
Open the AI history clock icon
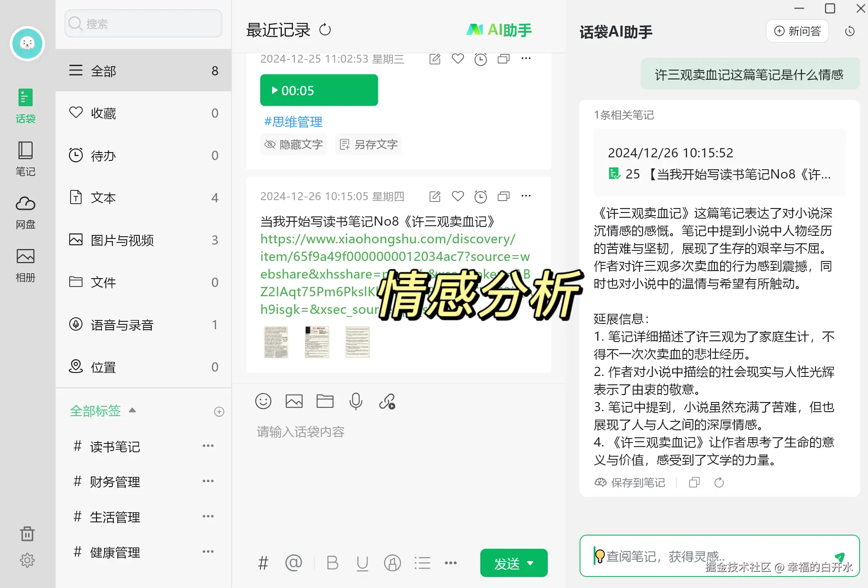click(849, 31)
